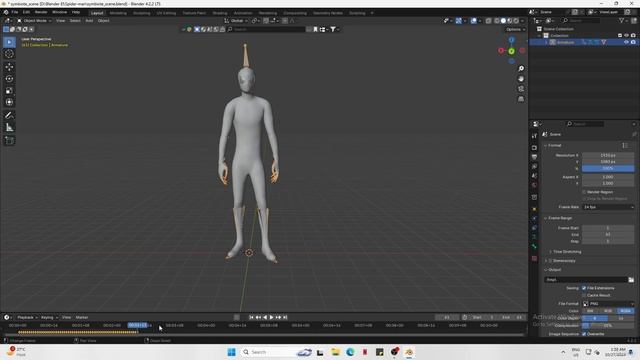Toggle Stereoscopy panel checkbox

(x=551, y=261)
